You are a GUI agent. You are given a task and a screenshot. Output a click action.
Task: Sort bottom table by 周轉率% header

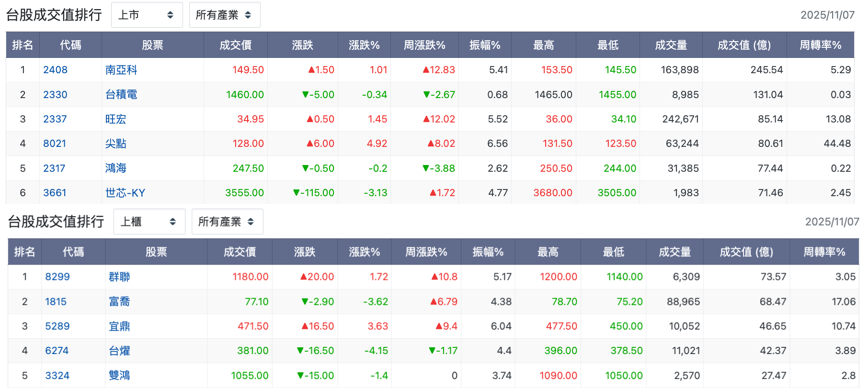click(x=824, y=252)
